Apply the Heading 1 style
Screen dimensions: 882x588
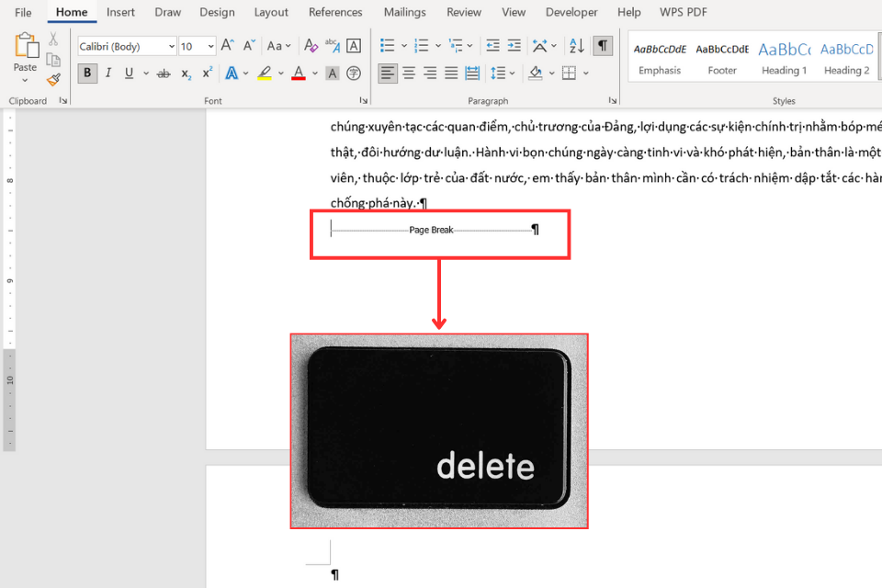(x=784, y=58)
